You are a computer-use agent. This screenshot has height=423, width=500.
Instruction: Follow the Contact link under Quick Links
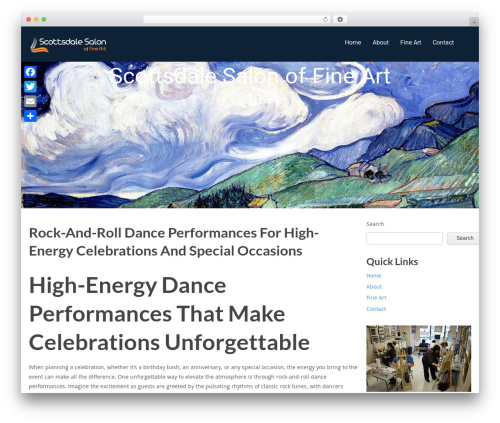point(376,309)
